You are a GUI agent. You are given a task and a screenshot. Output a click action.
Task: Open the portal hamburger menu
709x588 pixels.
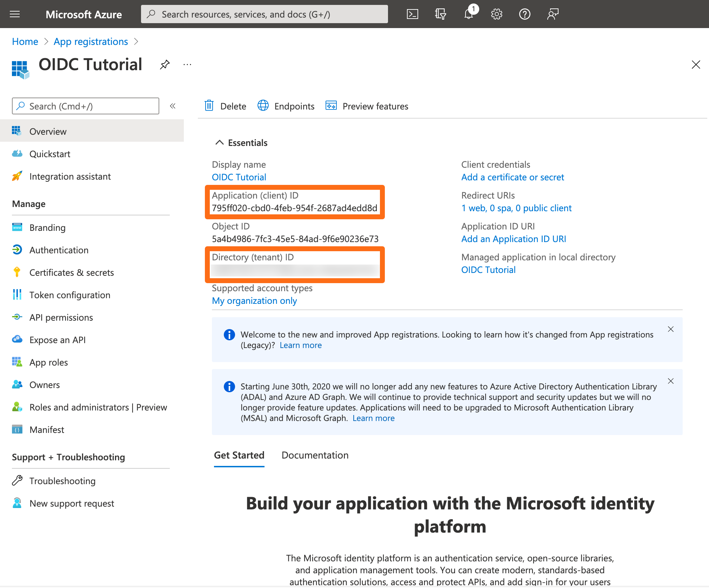tap(15, 14)
